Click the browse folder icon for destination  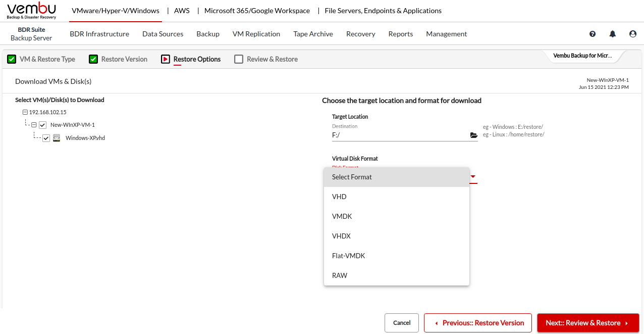[473, 135]
